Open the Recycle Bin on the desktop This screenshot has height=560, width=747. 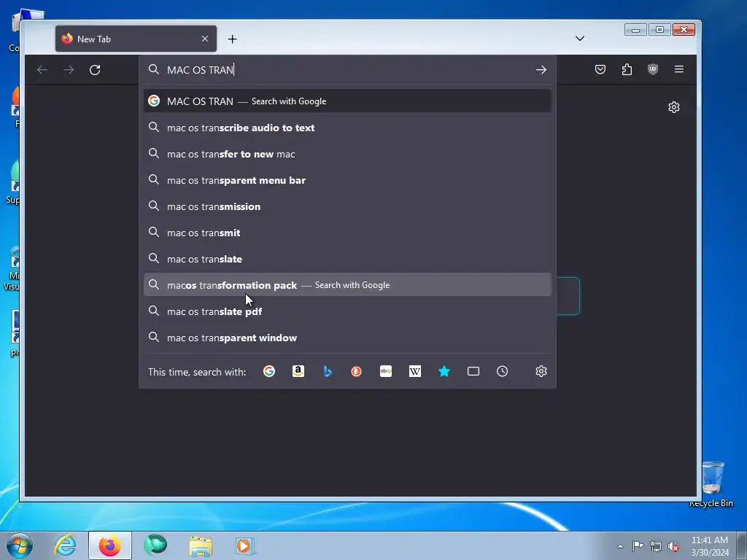[712, 484]
